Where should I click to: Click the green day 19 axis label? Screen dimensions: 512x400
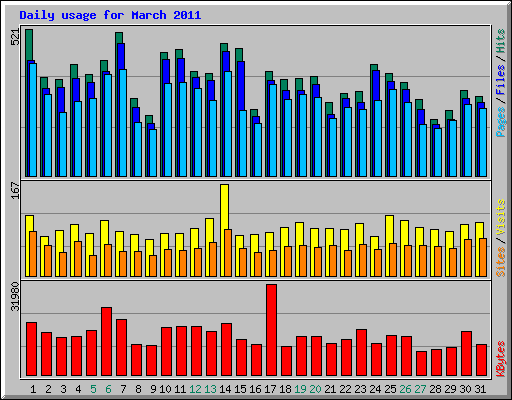[x=300, y=389]
